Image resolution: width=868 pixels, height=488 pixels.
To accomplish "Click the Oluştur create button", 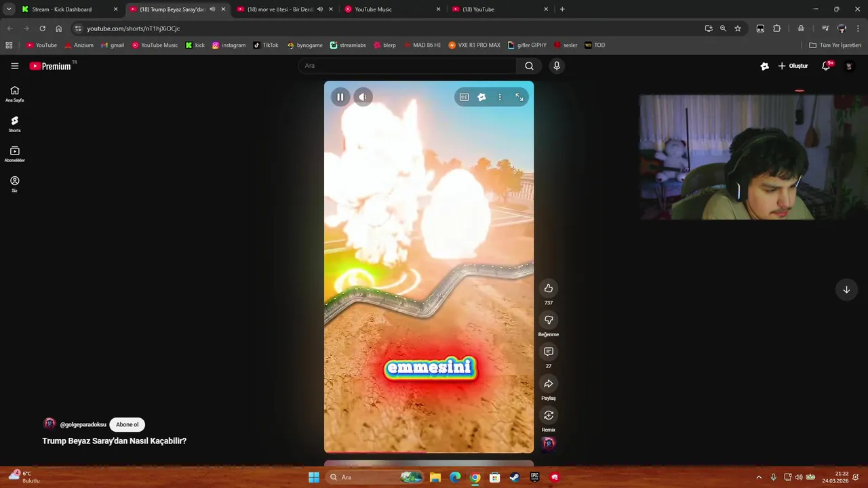I will (x=793, y=66).
